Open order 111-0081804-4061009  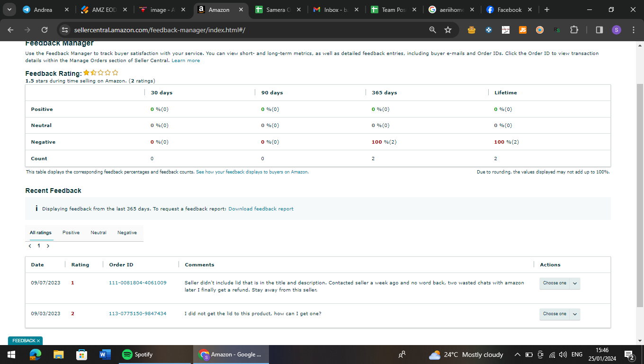coord(138,283)
